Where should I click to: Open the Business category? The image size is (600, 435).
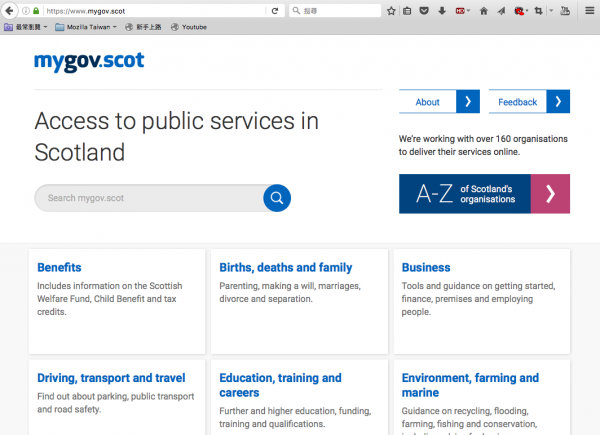[426, 267]
